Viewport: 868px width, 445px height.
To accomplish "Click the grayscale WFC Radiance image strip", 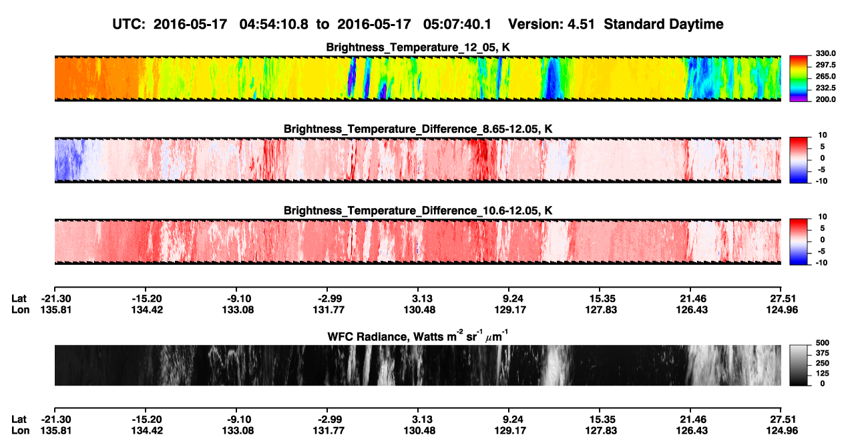I will tap(417, 366).
